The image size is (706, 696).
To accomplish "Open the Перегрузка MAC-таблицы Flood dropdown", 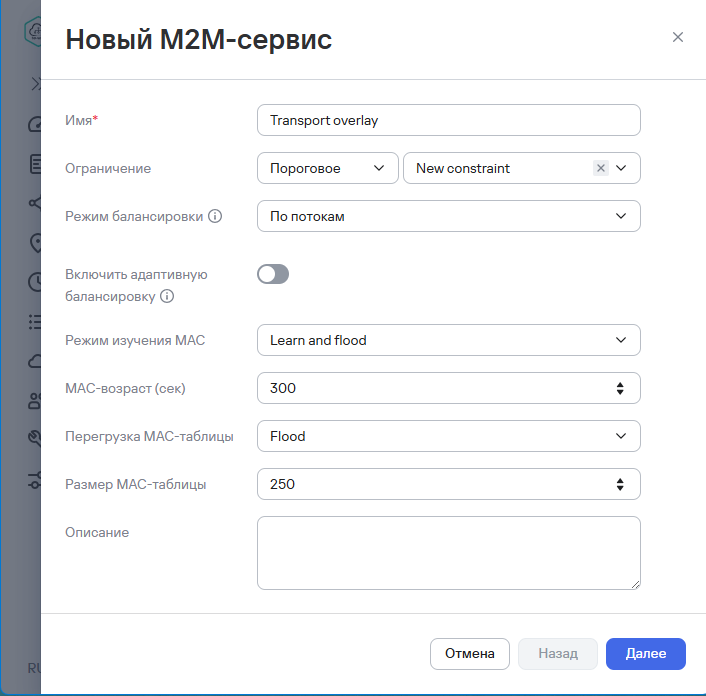I will [448, 436].
